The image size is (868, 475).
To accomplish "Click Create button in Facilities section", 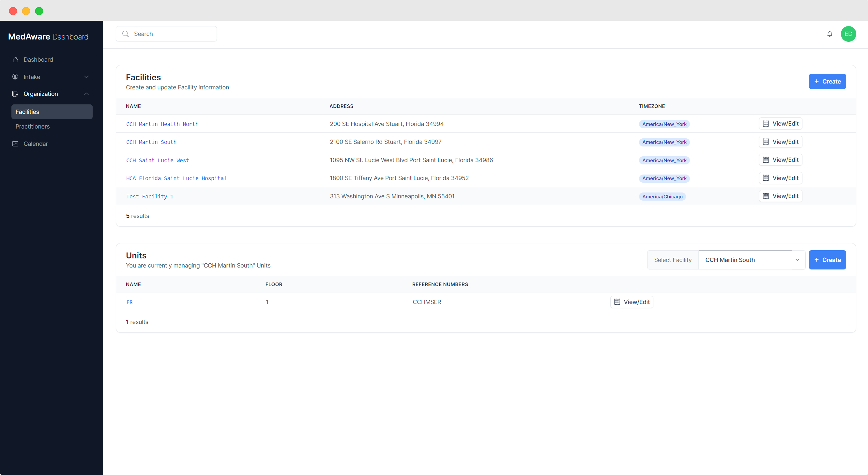I will tap(827, 81).
